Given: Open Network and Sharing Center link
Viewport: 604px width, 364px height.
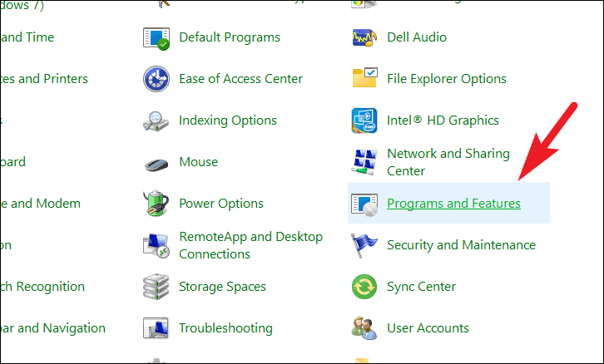Looking at the screenshot, I should tap(448, 162).
